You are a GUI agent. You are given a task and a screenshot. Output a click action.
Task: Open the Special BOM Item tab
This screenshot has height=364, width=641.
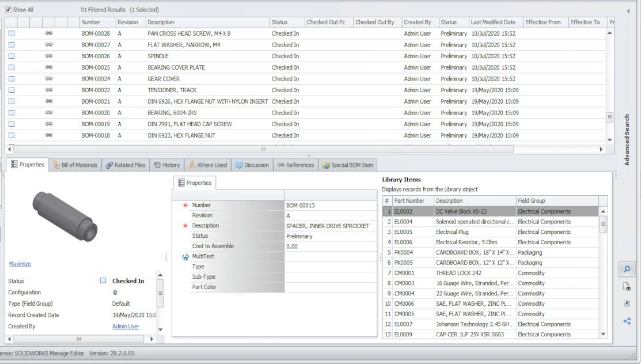pos(348,165)
